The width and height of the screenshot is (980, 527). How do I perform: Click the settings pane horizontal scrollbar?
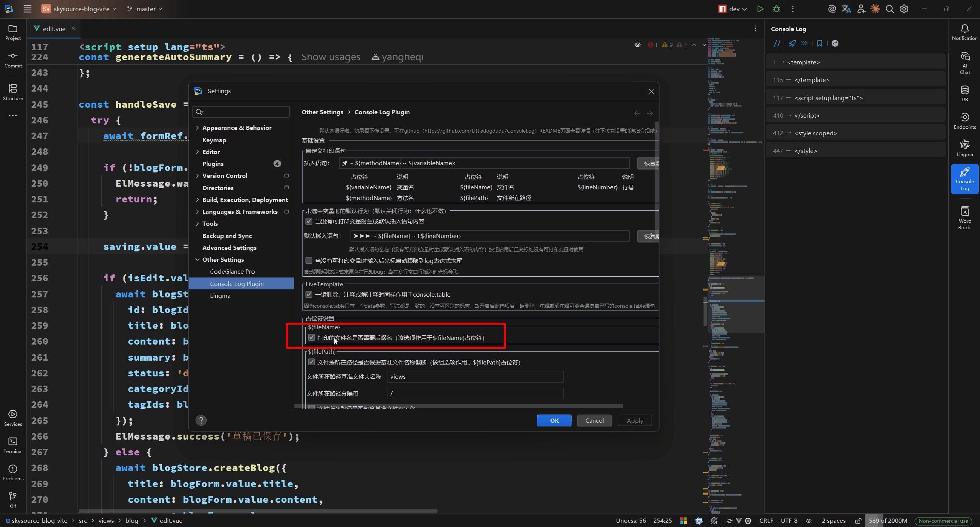[458, 406]
